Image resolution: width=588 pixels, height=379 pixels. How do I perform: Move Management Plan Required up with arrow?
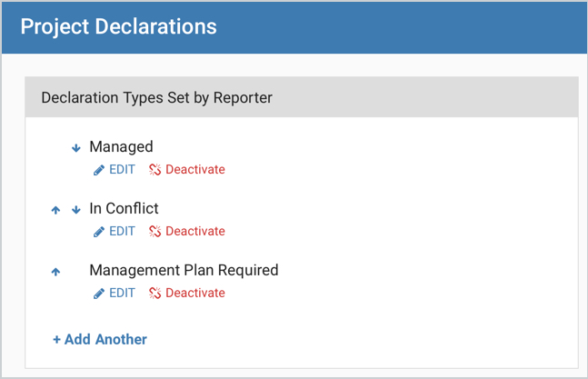click(x=55, y=272)
